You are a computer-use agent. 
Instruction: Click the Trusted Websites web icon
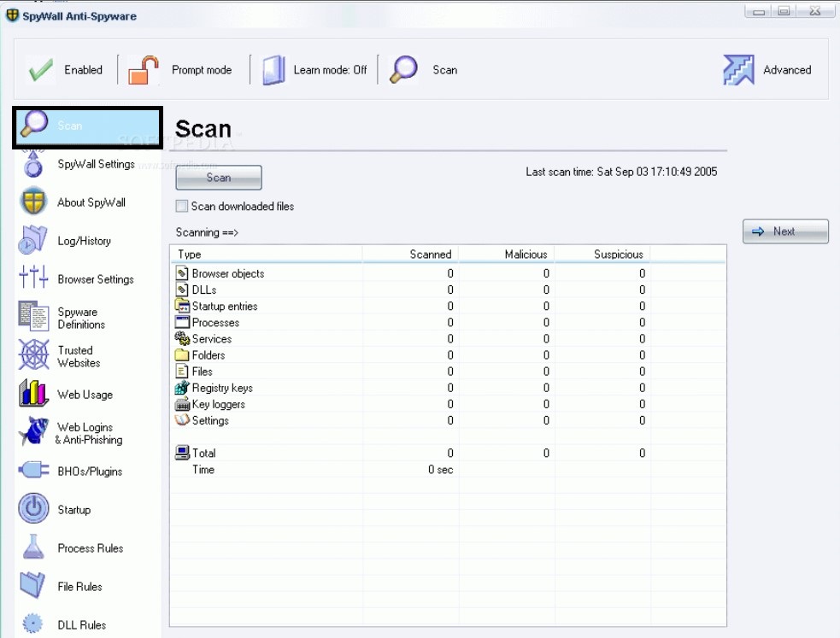33,354
